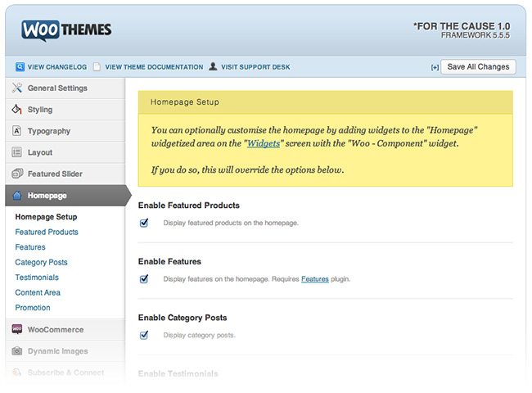Uncheck Enable Featured Products checkbox

(144, 223)
